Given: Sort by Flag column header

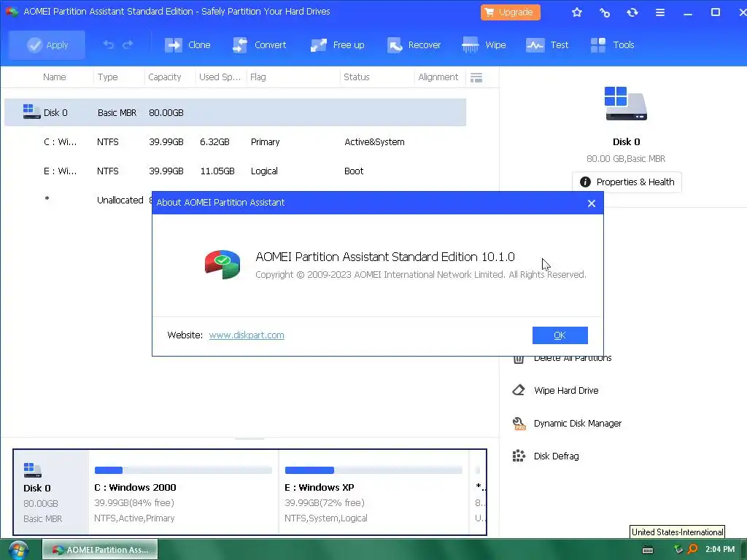Looking at the screenshot, I should pos(258,77).
